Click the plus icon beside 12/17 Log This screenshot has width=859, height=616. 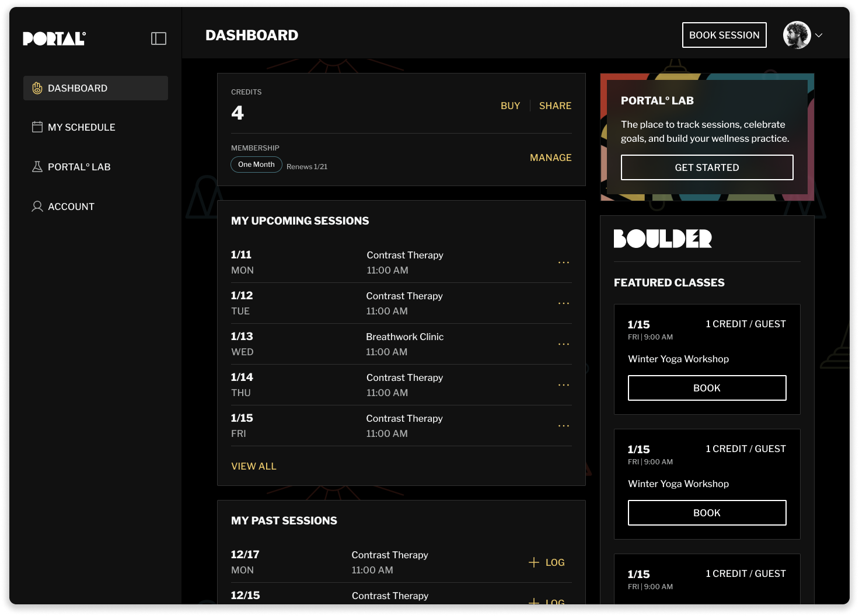(x=533, y=562)
